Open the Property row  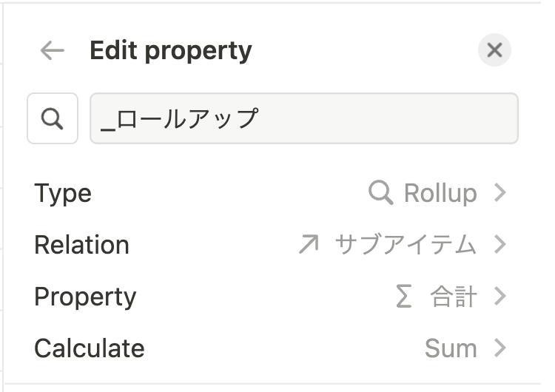(85, 297)
